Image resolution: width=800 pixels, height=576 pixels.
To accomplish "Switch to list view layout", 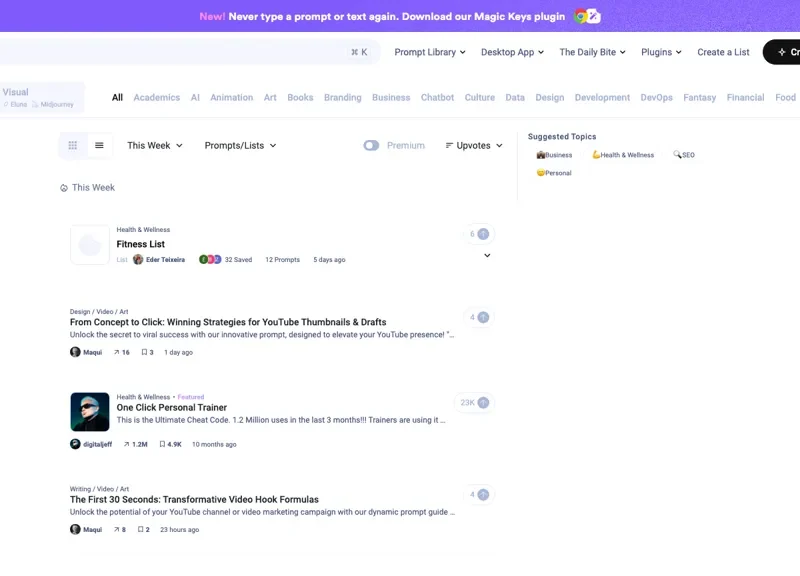I will [x=99, y=146].
